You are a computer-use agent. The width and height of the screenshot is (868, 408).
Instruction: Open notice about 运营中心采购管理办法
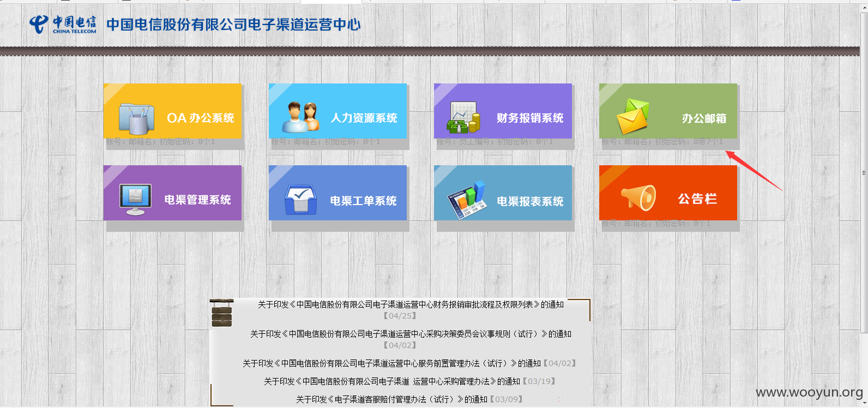[391, 381]
